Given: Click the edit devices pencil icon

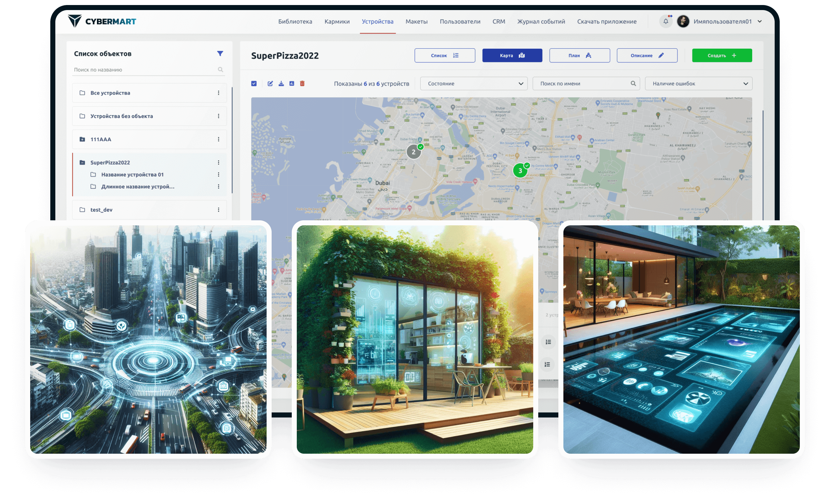Looking at the screenshot, I should click(270, 83).
